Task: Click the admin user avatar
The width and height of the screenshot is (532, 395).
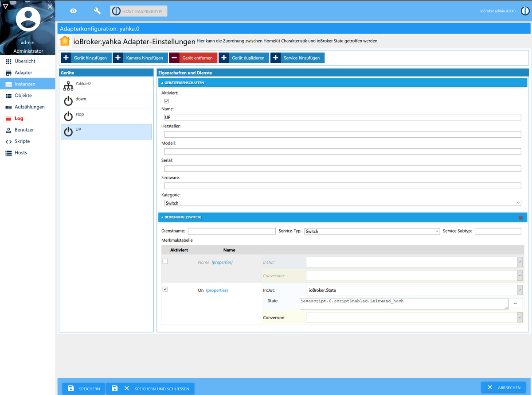Action: point(28,19)
